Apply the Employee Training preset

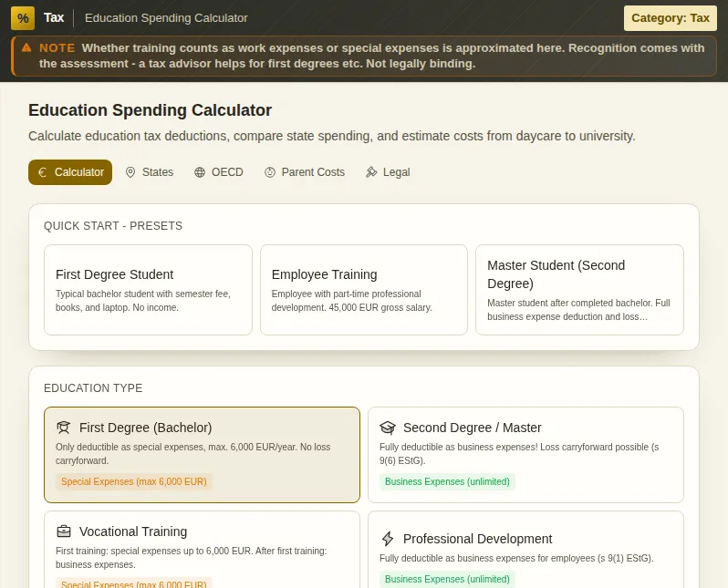pos(364,290)
